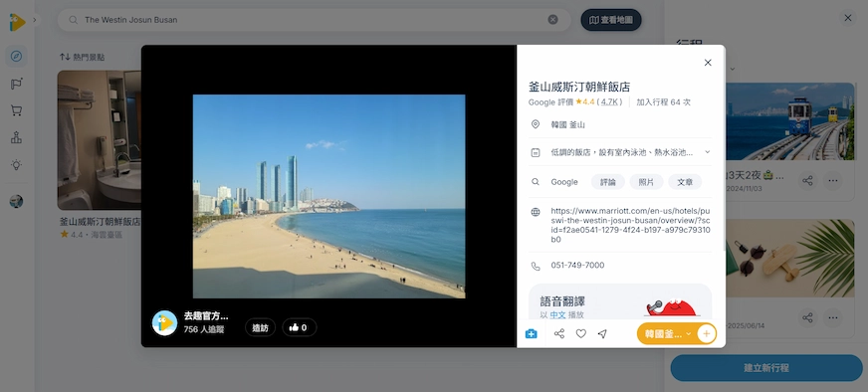868x392 pixels.
Task: Share the train trip card
Action: point(807,180)
